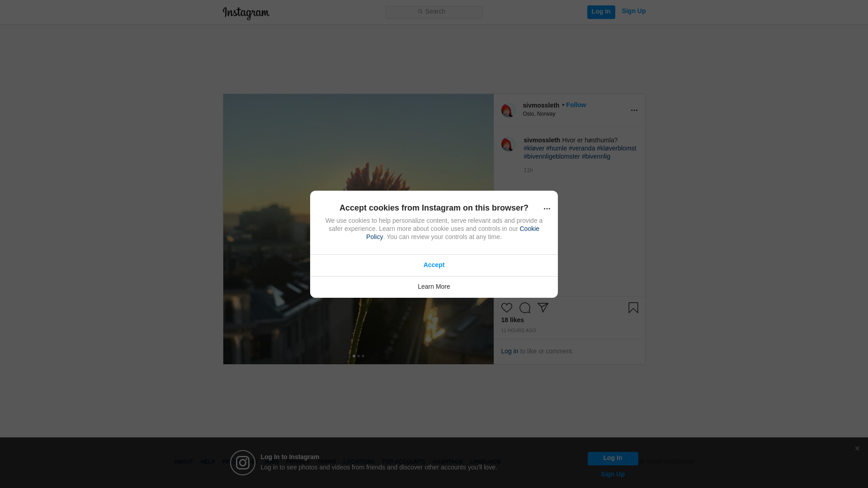This screenshot has width=868, height=488.
Task: Open cookie dialog three-dot options
Action: 547,209
